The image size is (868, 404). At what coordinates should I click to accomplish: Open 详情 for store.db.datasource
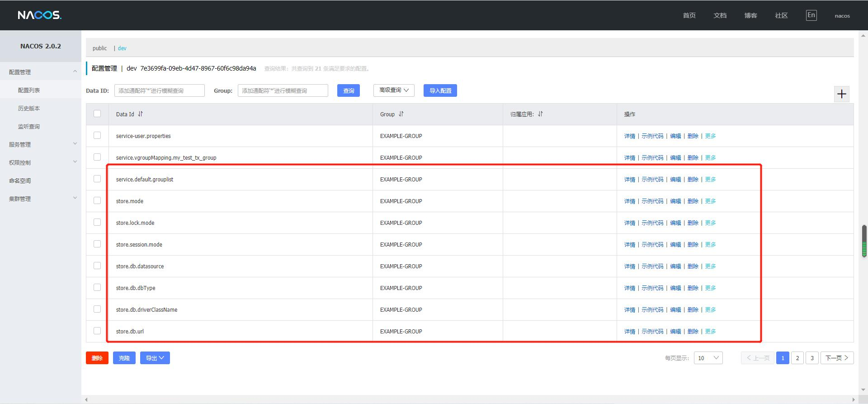point(630,266)
